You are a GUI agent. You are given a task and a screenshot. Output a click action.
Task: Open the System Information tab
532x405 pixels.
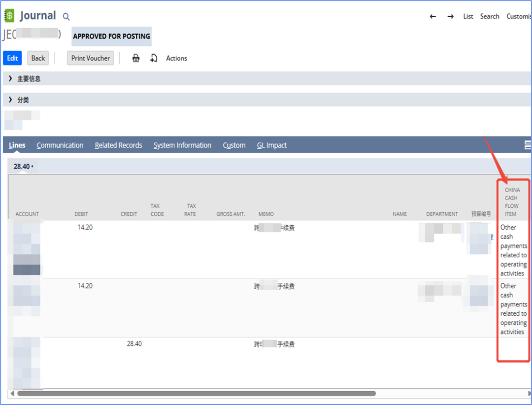(x=182, y=145)
